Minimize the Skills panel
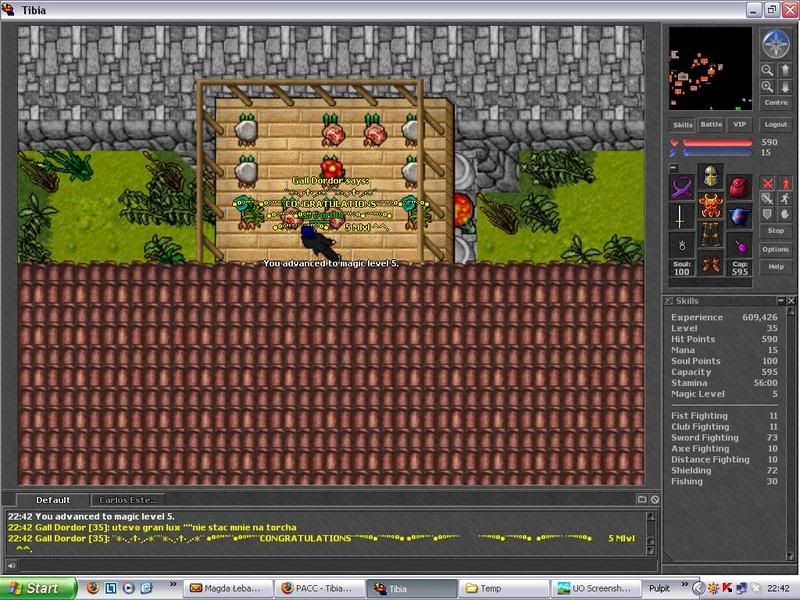 (x=781, y=301)
